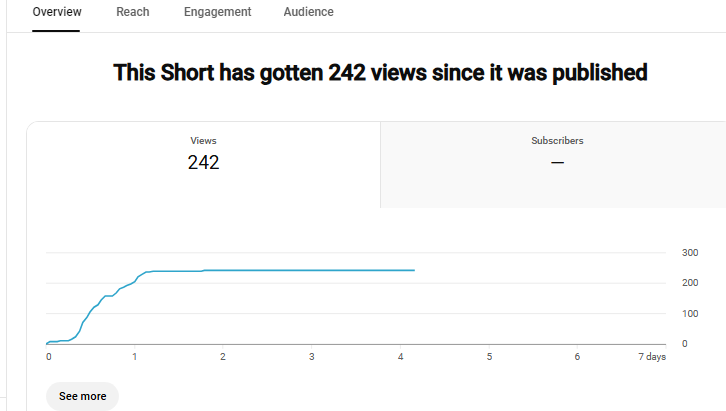Click day 2 on the chart x-axis
The height and width of the screenshot is (411, 726).
click(223, 357)
